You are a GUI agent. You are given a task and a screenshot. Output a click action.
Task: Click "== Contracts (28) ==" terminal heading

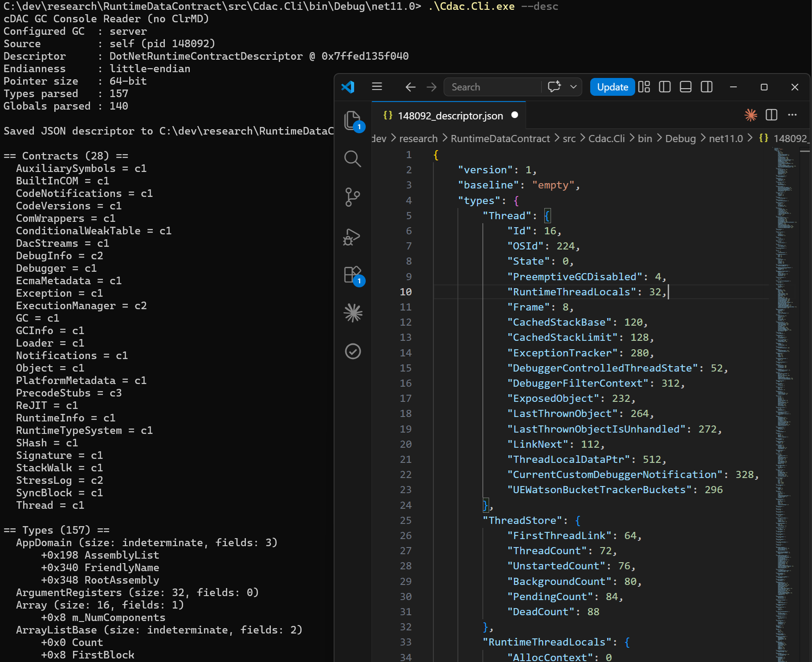coord(66,156)
